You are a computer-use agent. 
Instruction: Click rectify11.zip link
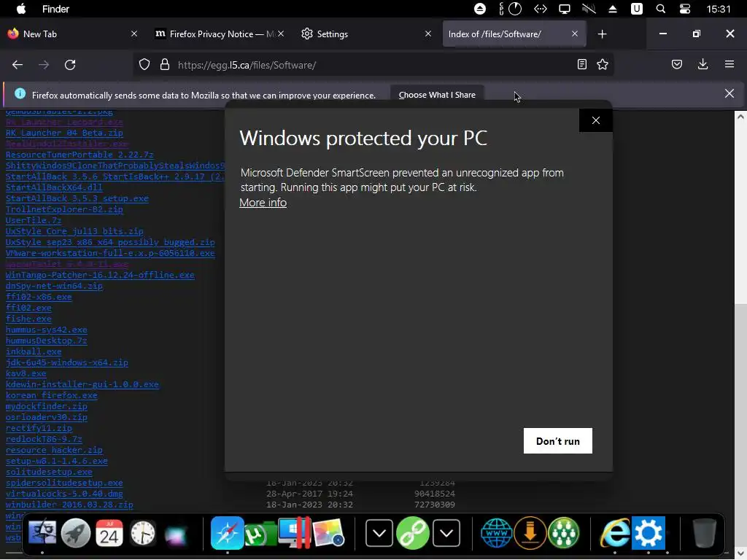[39, 429]
